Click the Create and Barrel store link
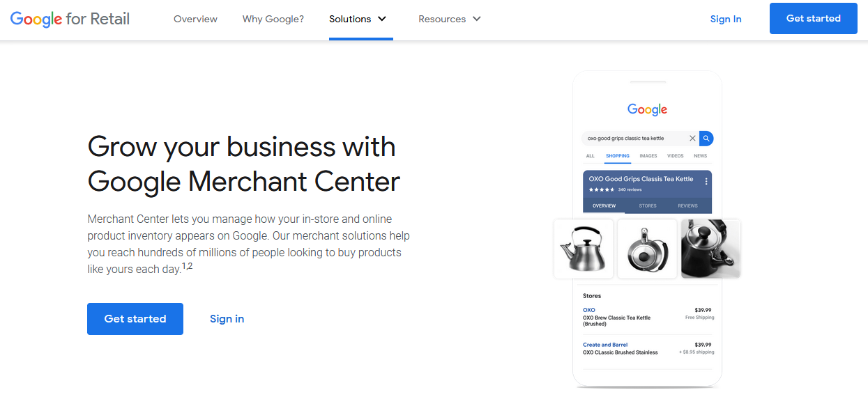 [x=605, y=345]
